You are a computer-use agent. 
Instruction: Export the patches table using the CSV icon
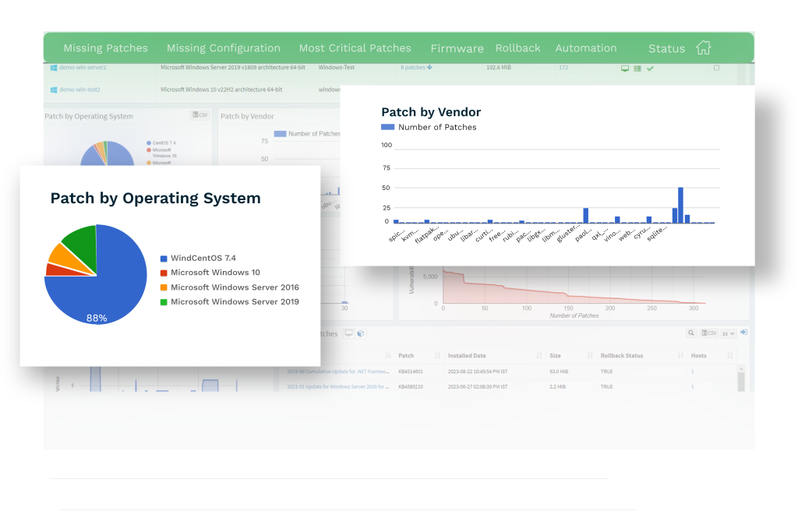(710, 333)
